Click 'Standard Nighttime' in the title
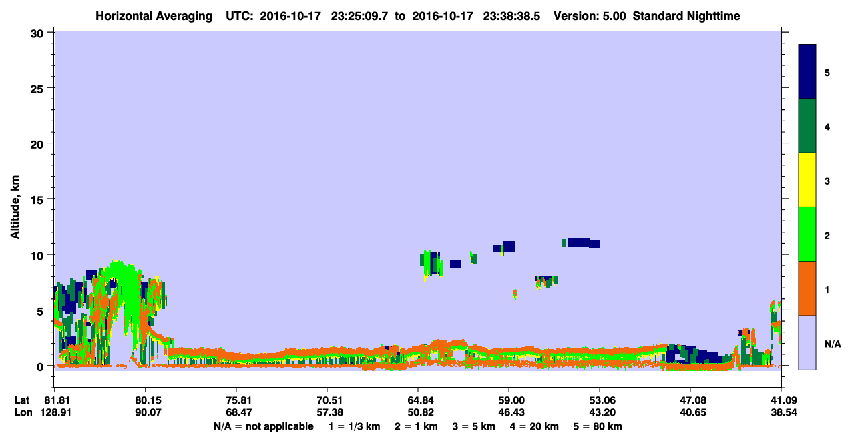The height and width of the screenshot is (445, 868). point(686,15)
